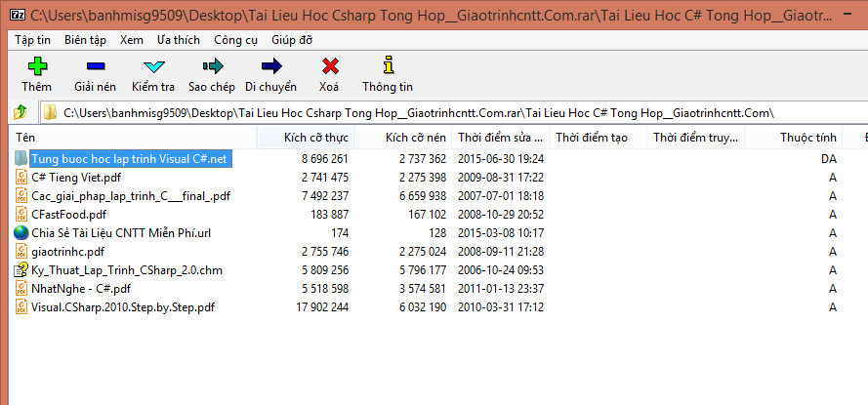Click date 2006-10-24 09:53

point(501,270)
